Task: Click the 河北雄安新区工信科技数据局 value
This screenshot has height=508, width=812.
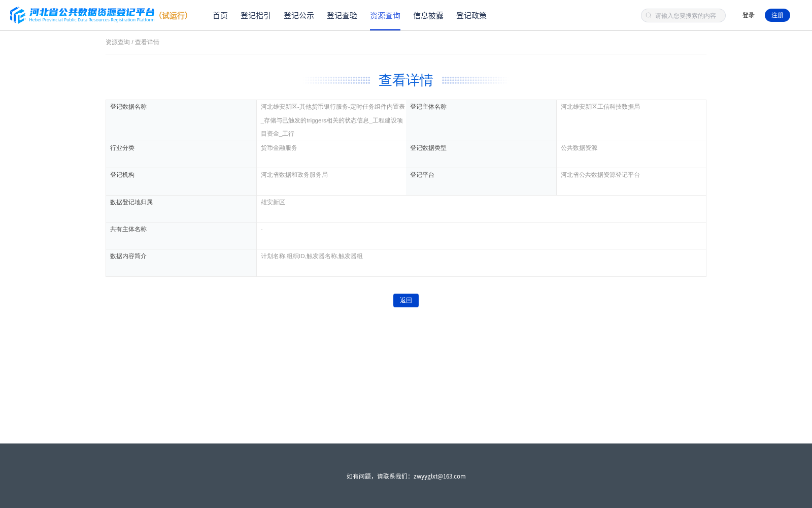Action: (x=600, y=107)
